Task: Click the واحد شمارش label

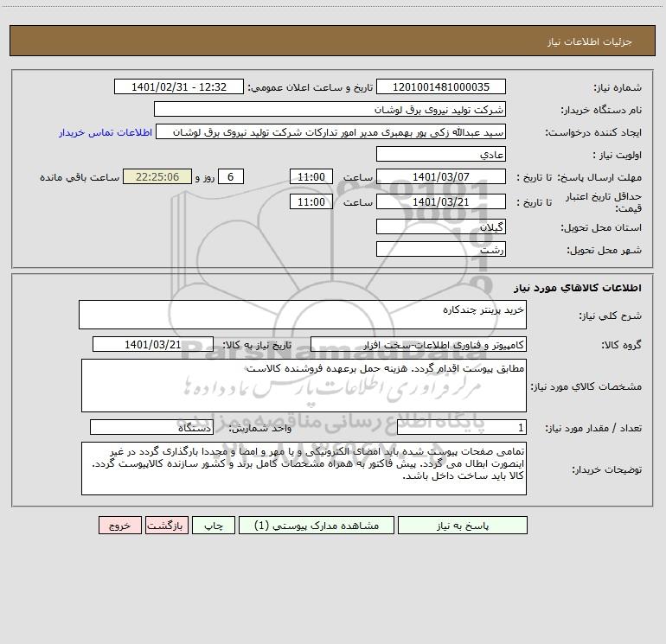Action: click(x=260, y=428)
